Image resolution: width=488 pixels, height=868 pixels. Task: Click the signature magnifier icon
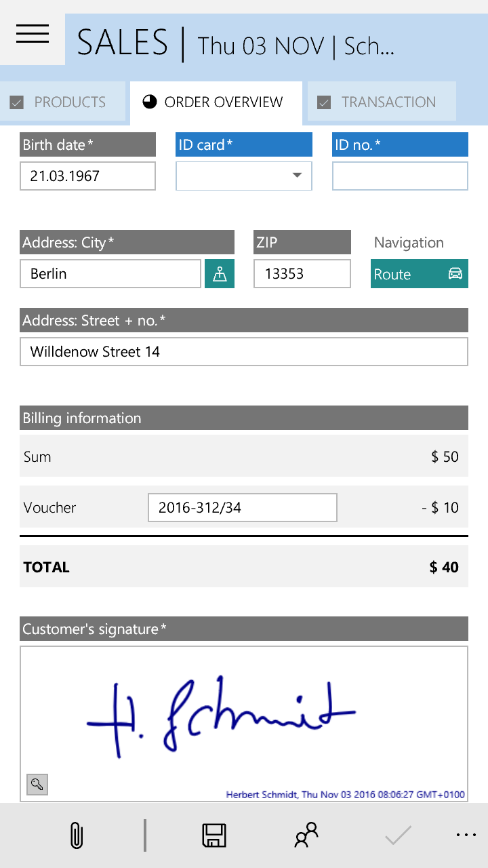click(37, 785)
